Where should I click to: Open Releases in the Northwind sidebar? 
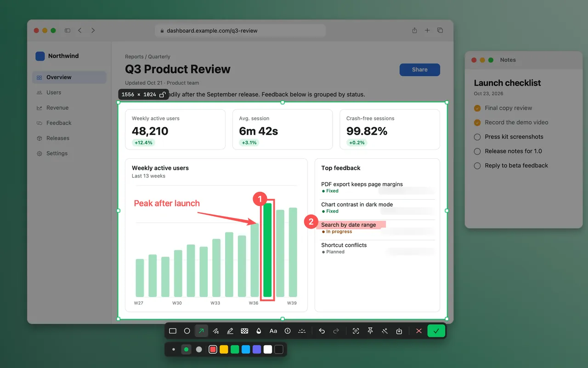(x=69, y=138)
